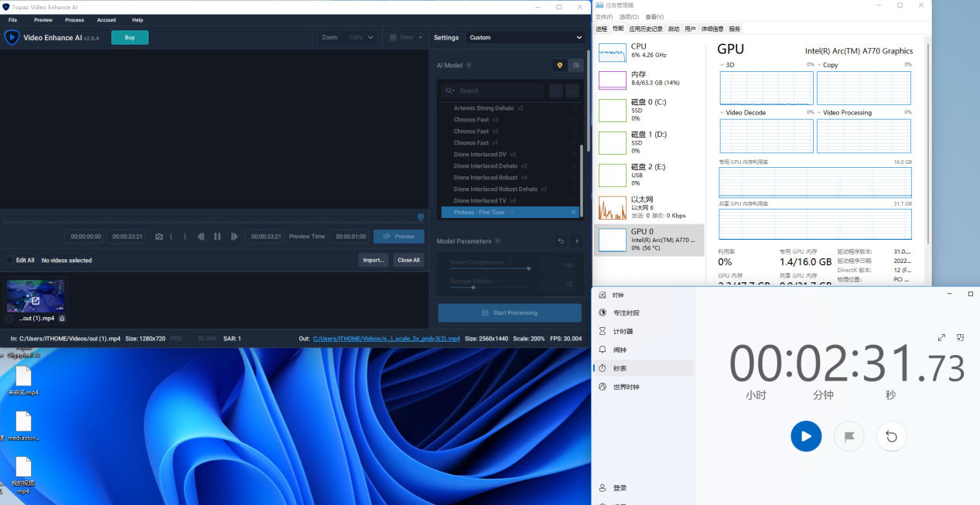Screen dimensions: 980x505
Task: Click the lightbulb model suggestion icon
Action: click(559, 66)
